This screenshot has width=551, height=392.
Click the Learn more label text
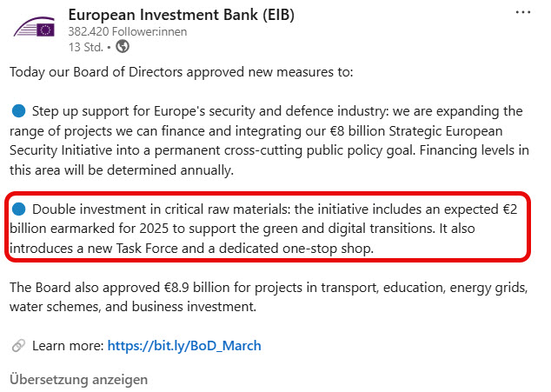68,346
